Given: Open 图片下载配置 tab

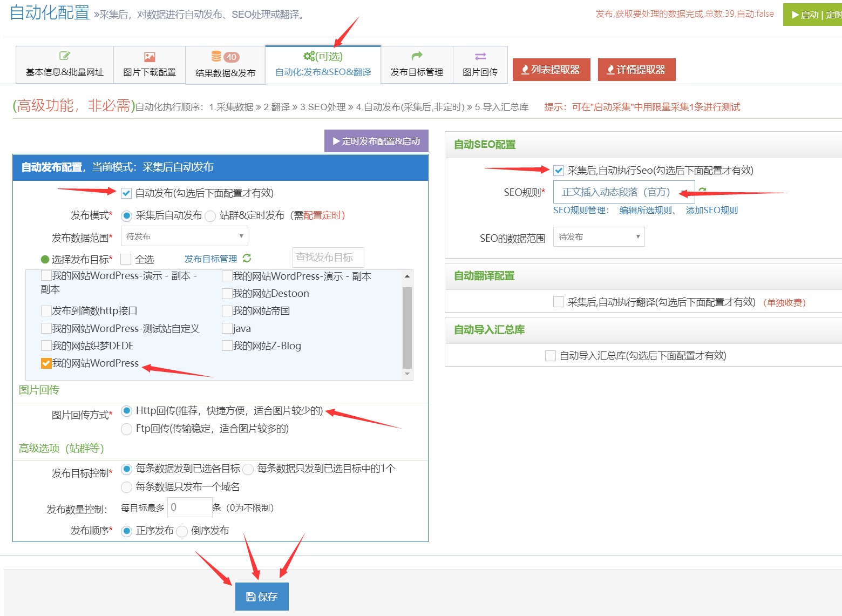Looking at the screenshot, I should coord(150,65).
